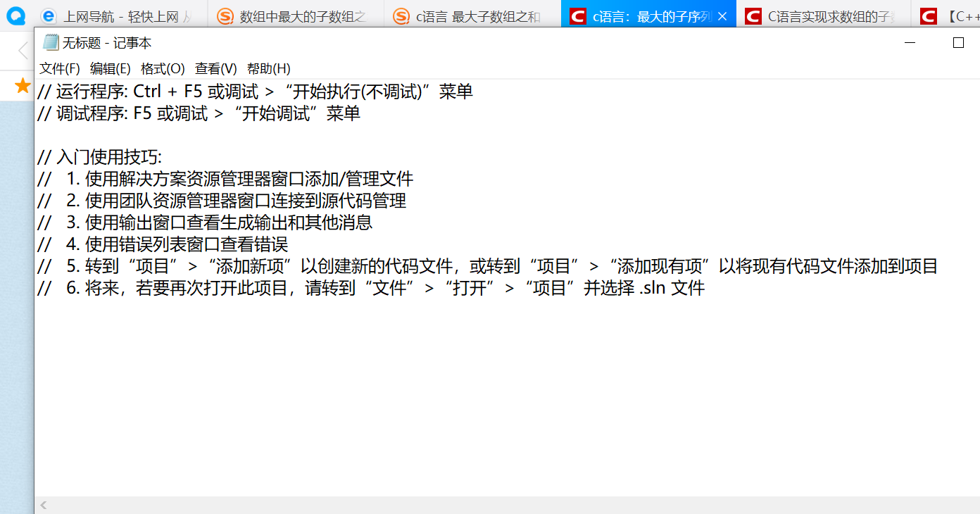Click the 无标题 - 记事本 window title
980x514 pixels.
(x=107, y=43)
